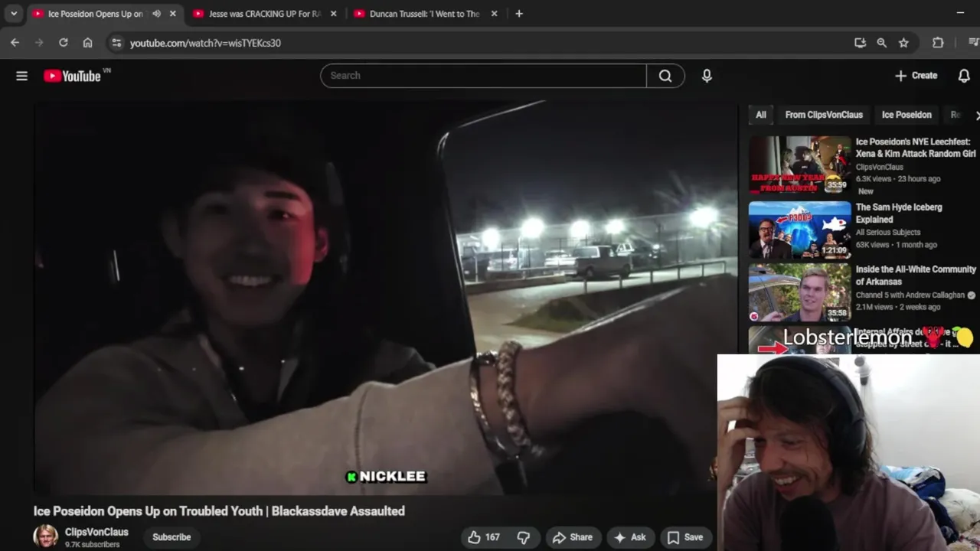Open Inside the All-White Community of Arkansas title

916,275
